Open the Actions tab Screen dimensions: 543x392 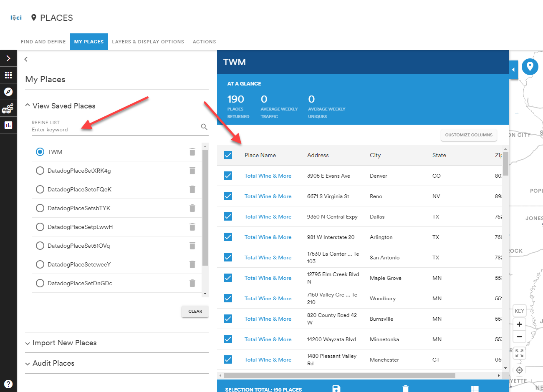[x=205, y=42]
